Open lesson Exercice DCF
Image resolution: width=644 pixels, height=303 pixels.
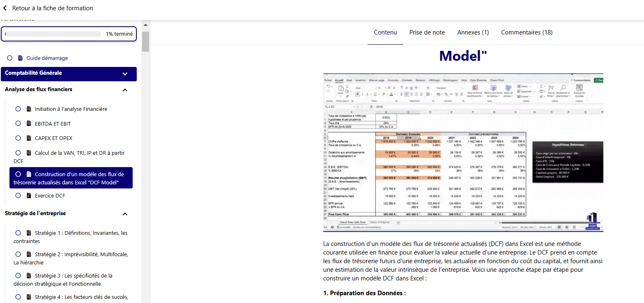coord(50,196)
